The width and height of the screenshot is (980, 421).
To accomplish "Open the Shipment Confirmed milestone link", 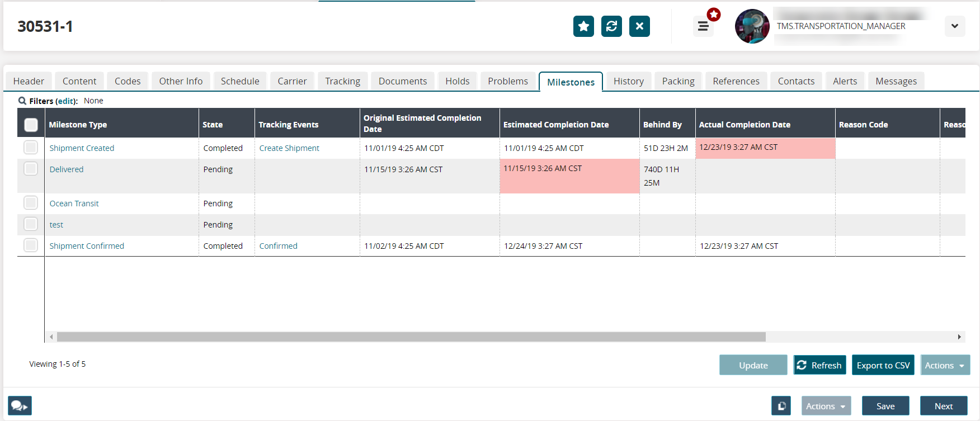I will pyautogui.click(x=87, y=246).
